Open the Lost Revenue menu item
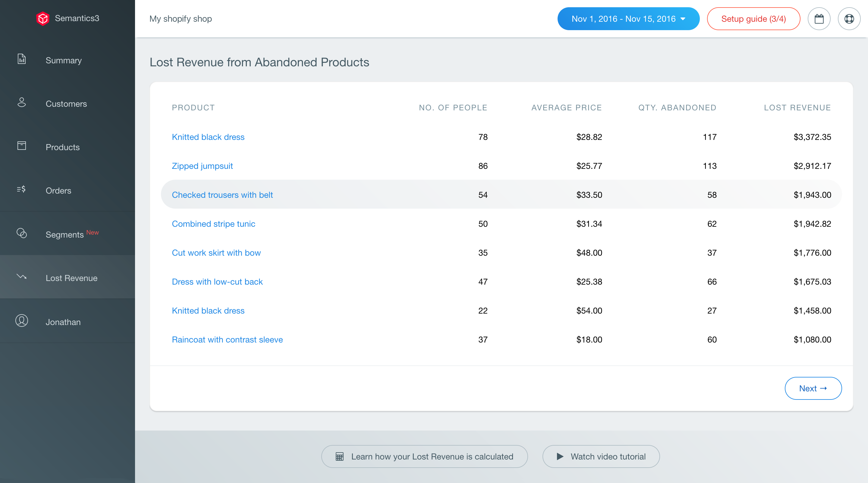Viewport: 868px width, 483px height. 71,278
